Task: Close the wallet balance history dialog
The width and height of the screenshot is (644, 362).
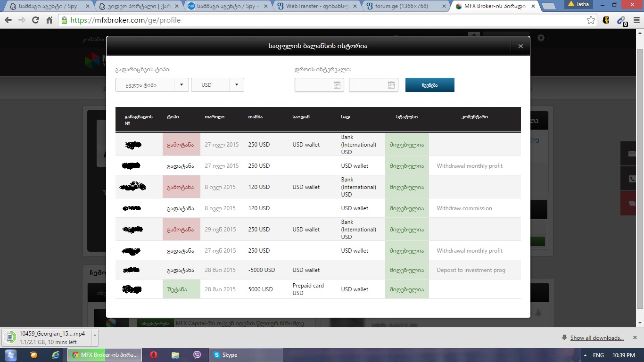Action: click(x=520, y=46)
